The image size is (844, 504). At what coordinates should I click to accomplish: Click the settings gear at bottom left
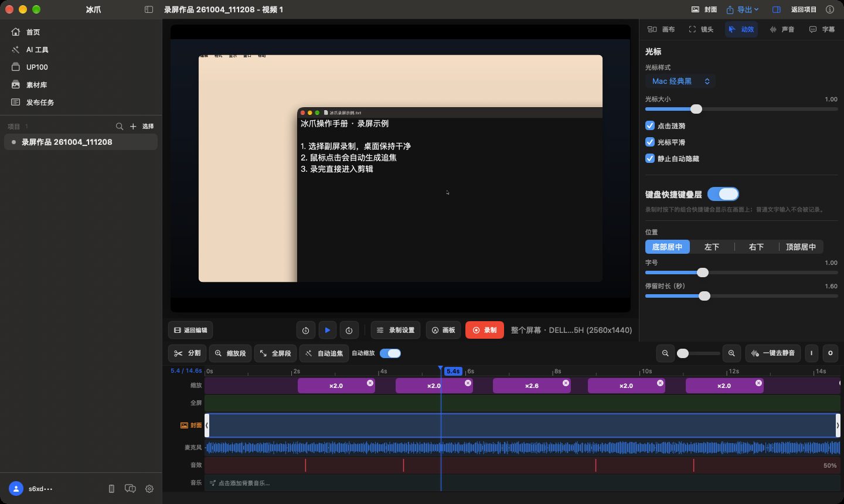tap(149, 489)
